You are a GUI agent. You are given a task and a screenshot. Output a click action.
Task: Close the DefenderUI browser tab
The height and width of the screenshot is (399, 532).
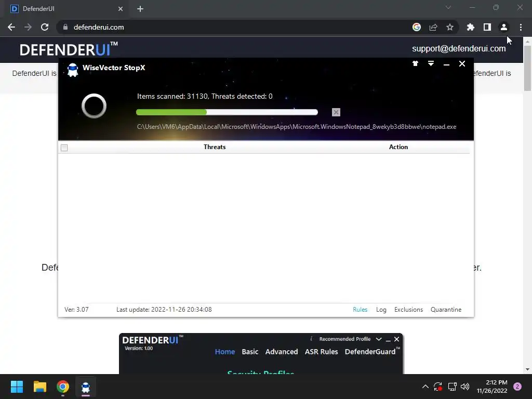point(121,9)
